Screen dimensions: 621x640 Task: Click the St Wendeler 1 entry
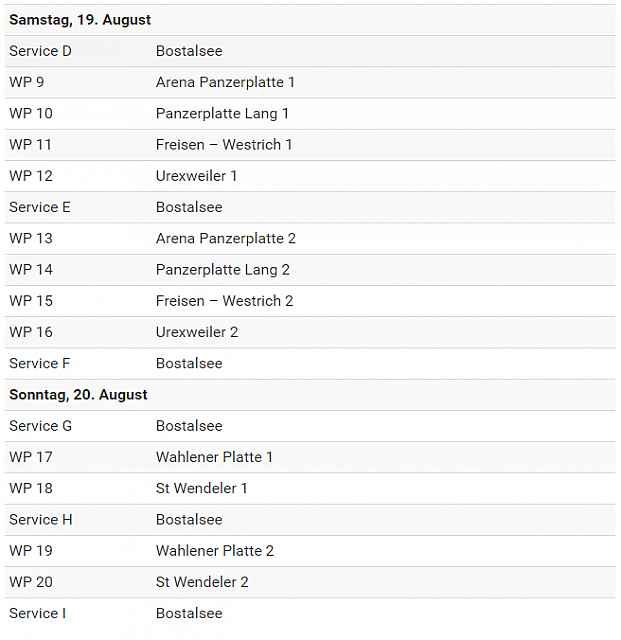coord(201,488)
